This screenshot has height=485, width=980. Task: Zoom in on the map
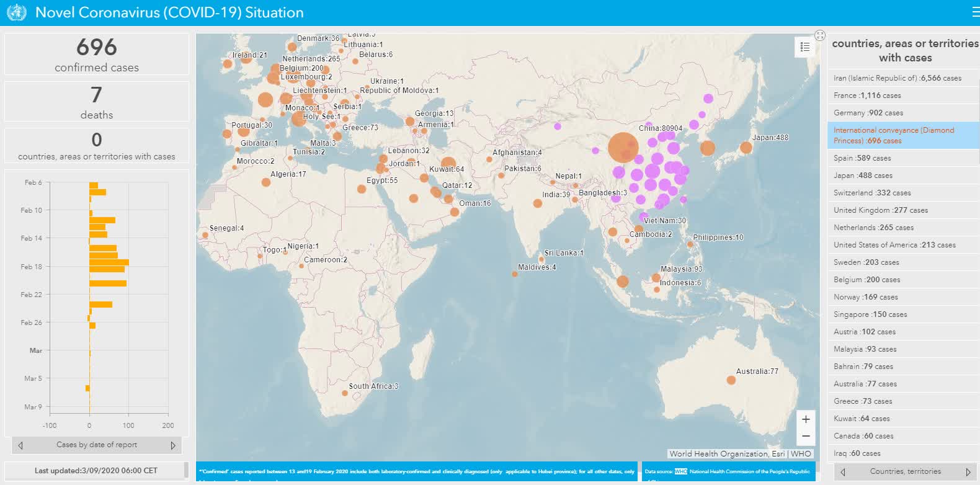[x=805, y=419]
